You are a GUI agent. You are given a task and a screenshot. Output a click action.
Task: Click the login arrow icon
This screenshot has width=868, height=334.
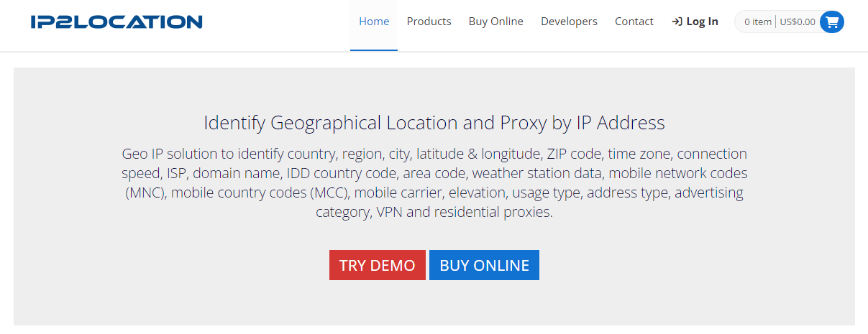[677, 22]
